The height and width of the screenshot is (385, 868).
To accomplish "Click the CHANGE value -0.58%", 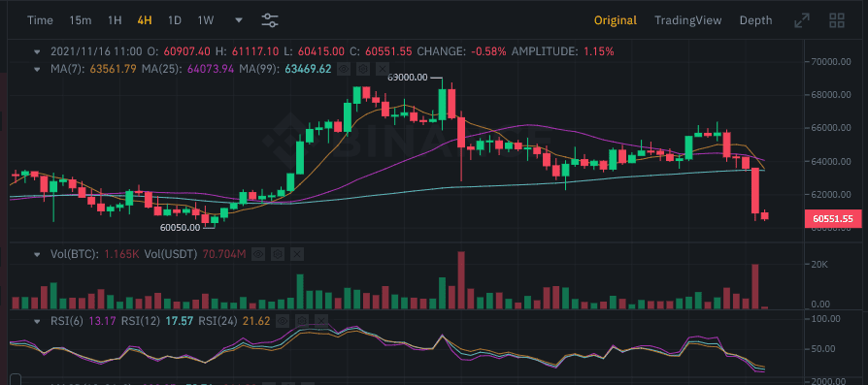I will click(x=488, y=51).
